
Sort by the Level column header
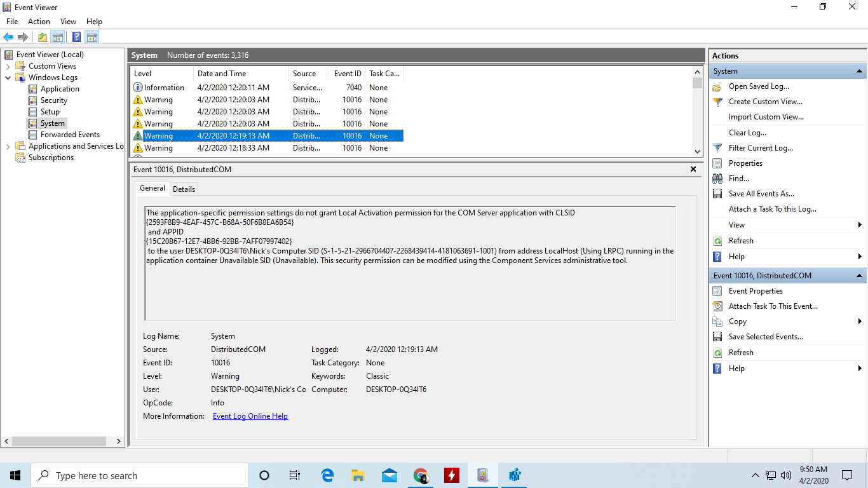pos(161,74)
